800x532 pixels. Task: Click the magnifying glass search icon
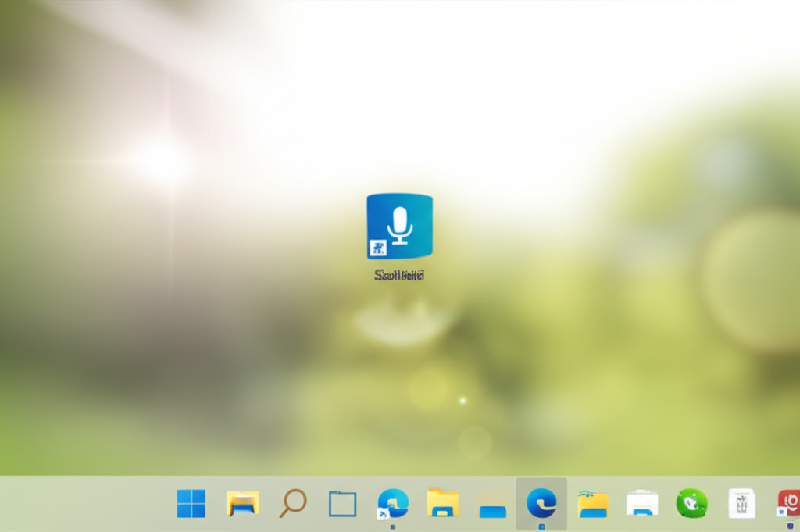tap(293, 502)
